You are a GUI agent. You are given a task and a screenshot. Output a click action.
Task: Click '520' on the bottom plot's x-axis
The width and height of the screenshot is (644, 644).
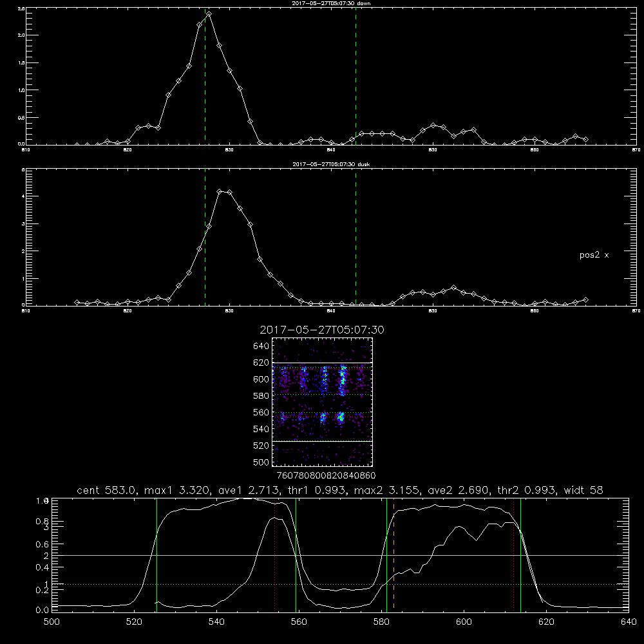(x=134, y=622)
